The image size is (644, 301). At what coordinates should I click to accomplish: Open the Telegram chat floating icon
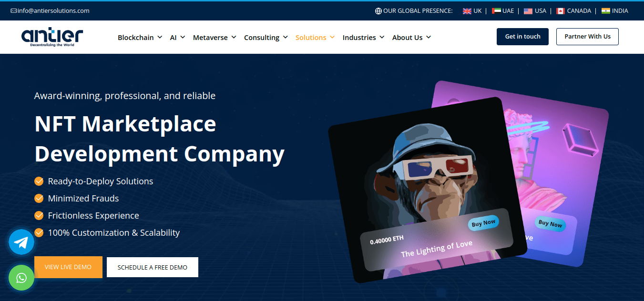click(21, 242)
